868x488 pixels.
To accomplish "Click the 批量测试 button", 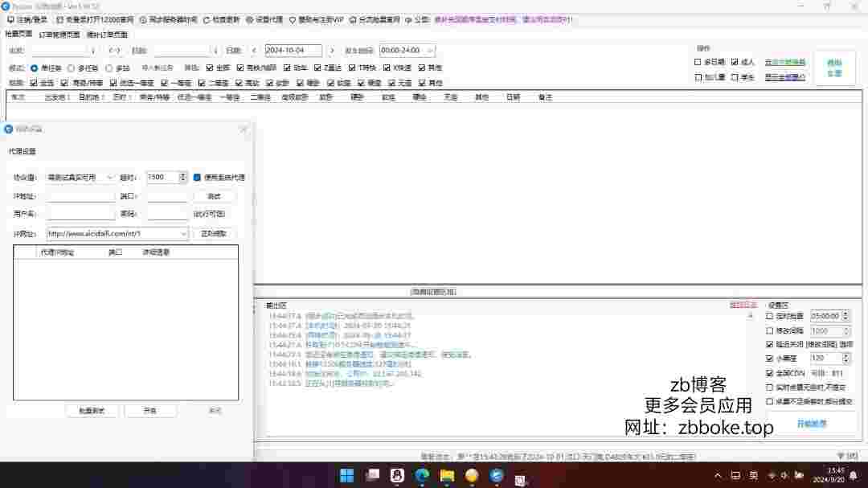I will click(x=92, y=411).
